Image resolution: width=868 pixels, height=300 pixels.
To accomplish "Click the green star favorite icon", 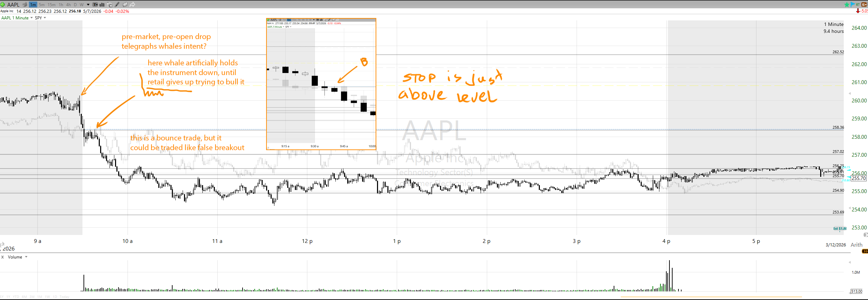I will [847, 4].
